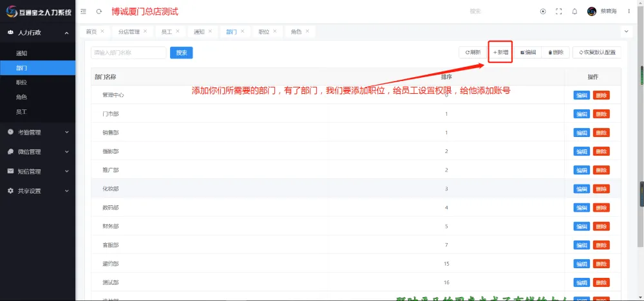Collapse the sidebar with the hamburger icon
The width and height of the screenshot is (644, 301).
84,12
